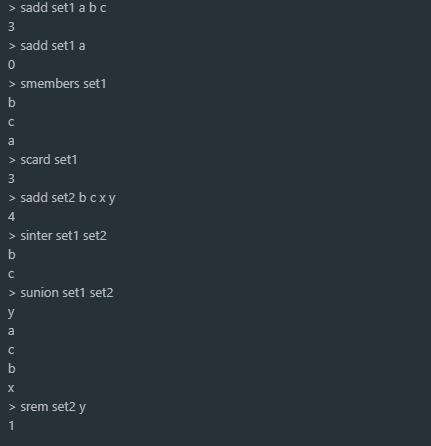The width and height of the screenshot is (431, 446).
Task: Click output 'x' in sunion results
Action: click(x=11, y=388)
